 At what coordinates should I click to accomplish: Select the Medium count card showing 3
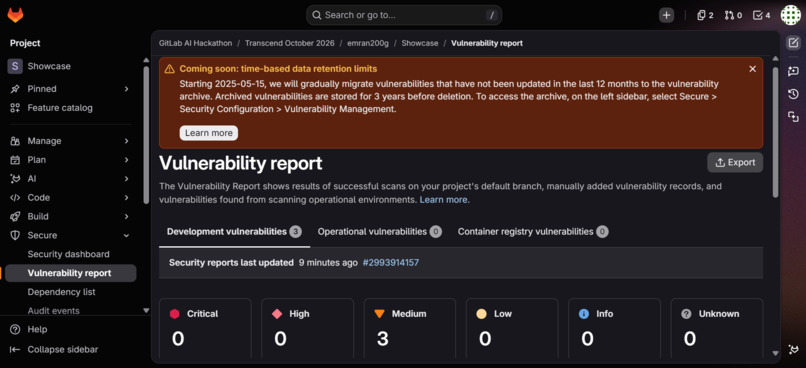[x=410, y=328]
